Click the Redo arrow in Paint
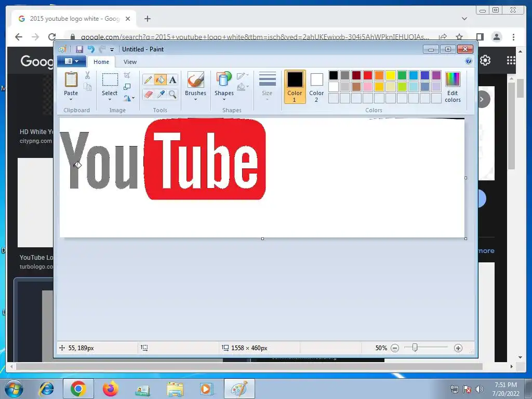The image size is (532, 399). click(x=102, y=49)
